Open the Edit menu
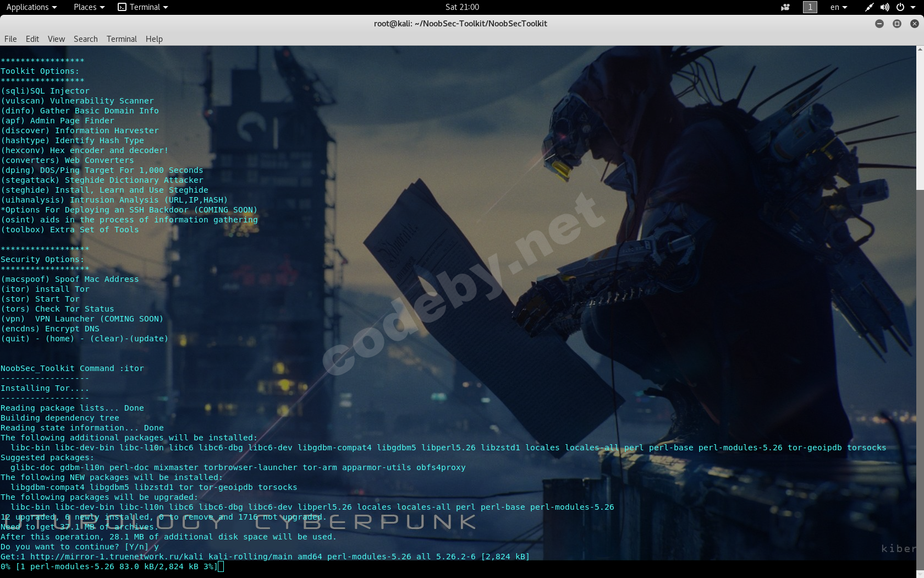The height and width of the screenshot is (578, 924). [32, 39]
